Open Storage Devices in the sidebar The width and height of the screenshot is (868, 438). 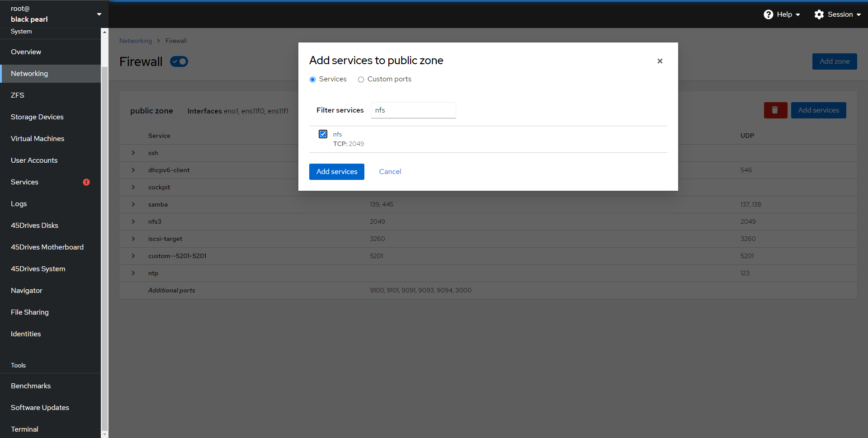coord(50,117)
